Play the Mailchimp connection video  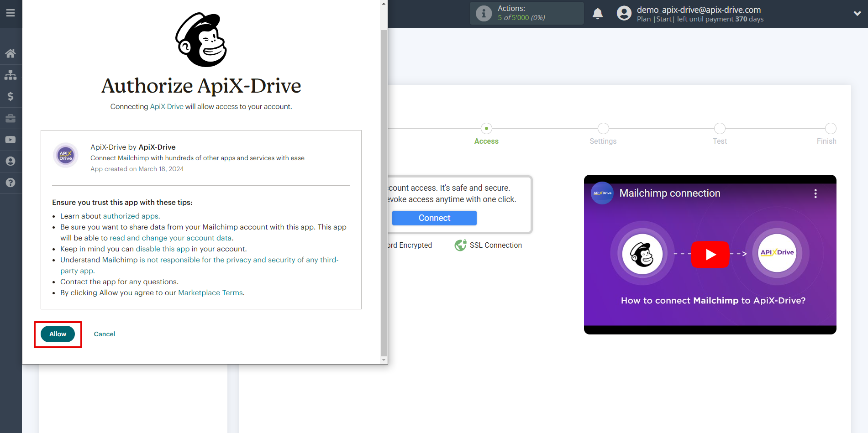710,254
